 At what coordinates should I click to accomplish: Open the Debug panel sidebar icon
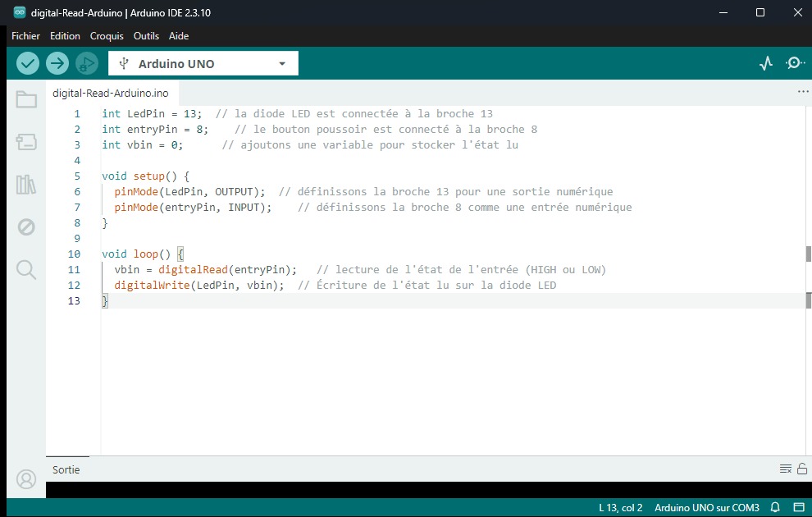(x=26, y=226)
